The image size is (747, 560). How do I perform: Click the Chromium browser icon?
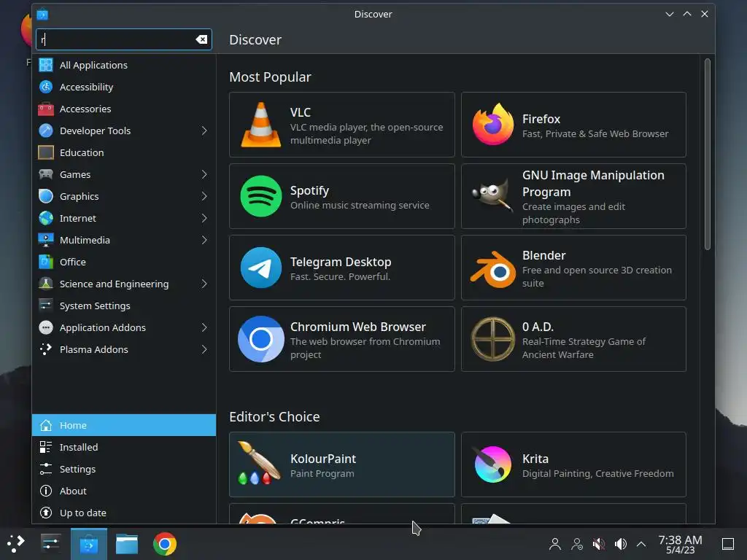(260, 339)
